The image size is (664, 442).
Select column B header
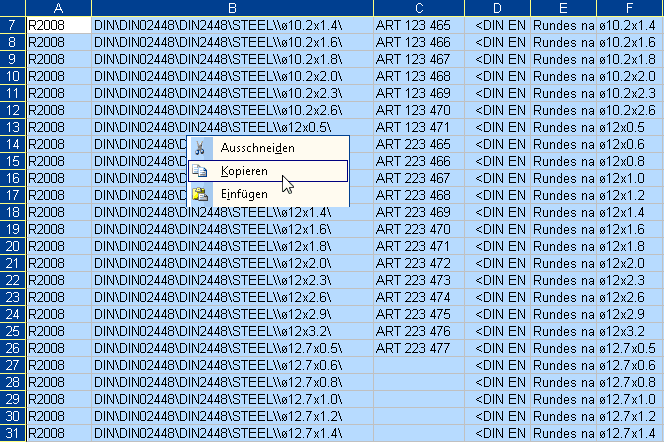click(231, 8)
